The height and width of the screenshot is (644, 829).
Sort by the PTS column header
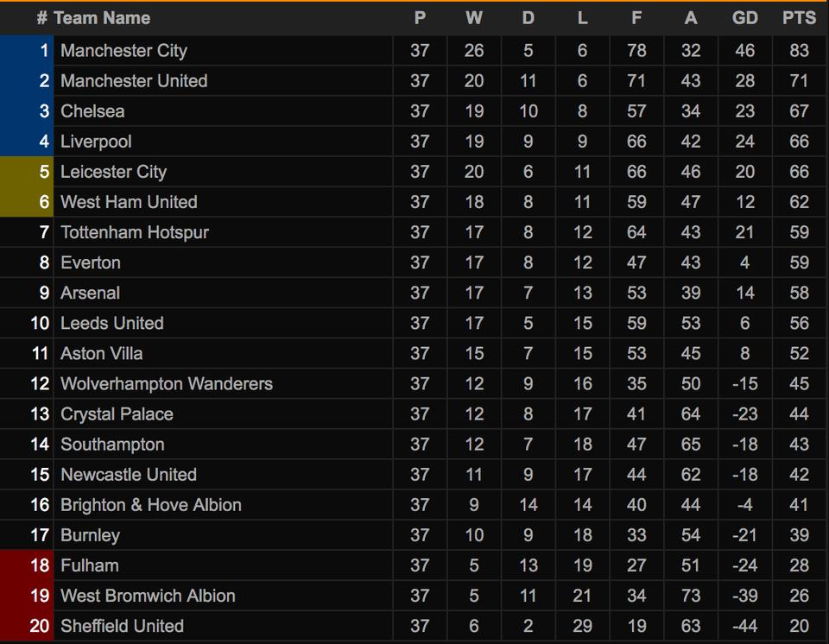tap(799, 18)
